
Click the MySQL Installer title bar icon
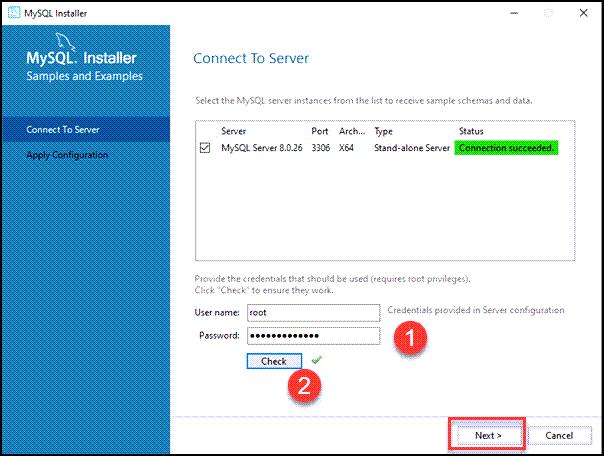pos(13,13)
